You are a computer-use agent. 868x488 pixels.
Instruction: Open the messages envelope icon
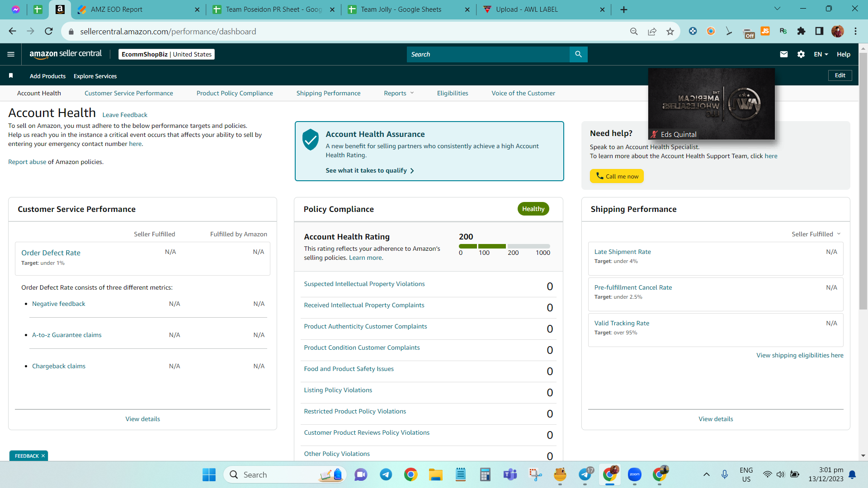coord(784,54)
